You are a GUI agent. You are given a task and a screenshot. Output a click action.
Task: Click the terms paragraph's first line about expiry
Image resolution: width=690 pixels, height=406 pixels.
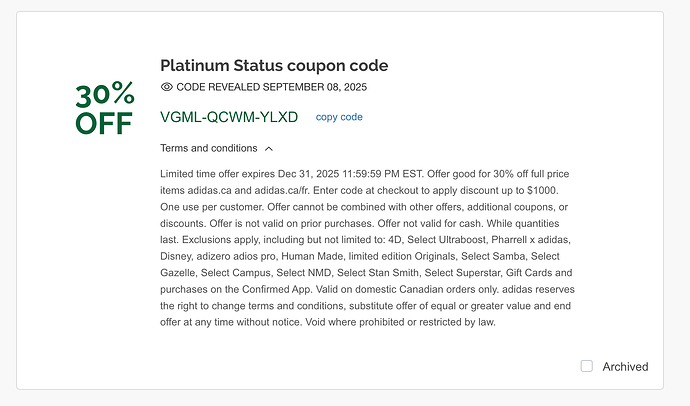[300, 174]
